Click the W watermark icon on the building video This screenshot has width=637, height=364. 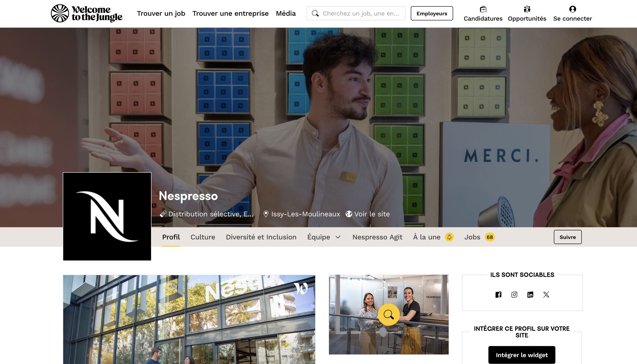coord(301,288)
